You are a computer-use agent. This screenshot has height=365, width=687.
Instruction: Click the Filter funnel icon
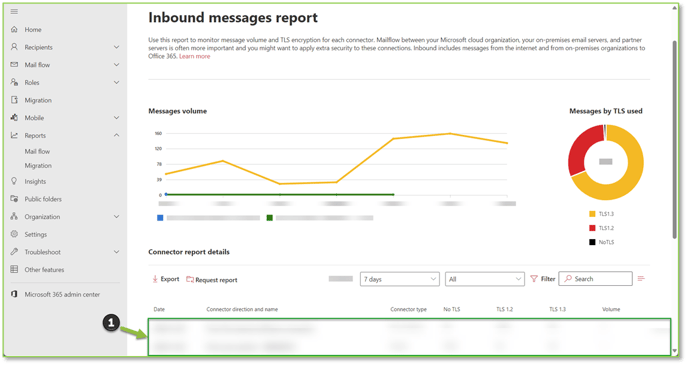point(534,279)
